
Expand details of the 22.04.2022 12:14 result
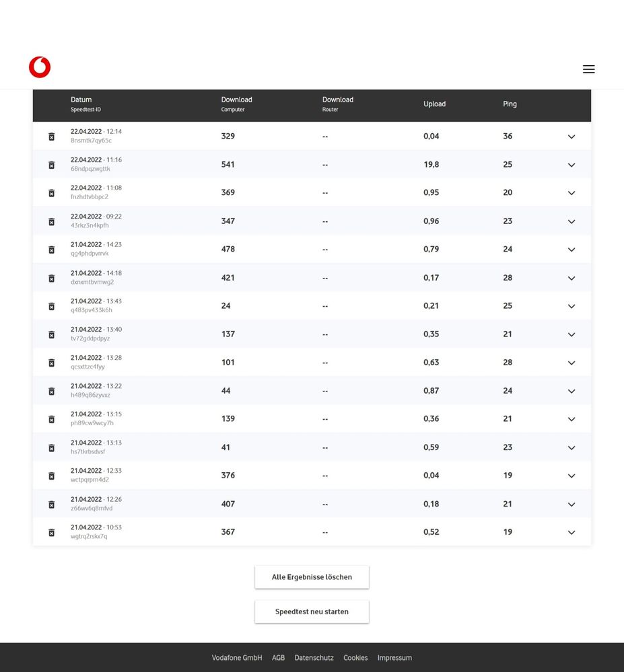tap(571, 137)
